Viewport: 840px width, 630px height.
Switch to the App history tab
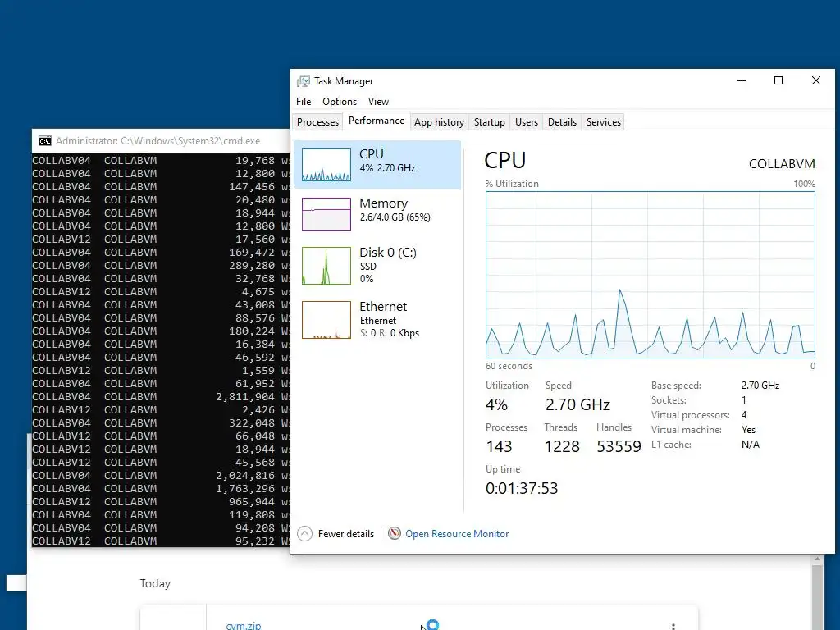click(439, 121)
